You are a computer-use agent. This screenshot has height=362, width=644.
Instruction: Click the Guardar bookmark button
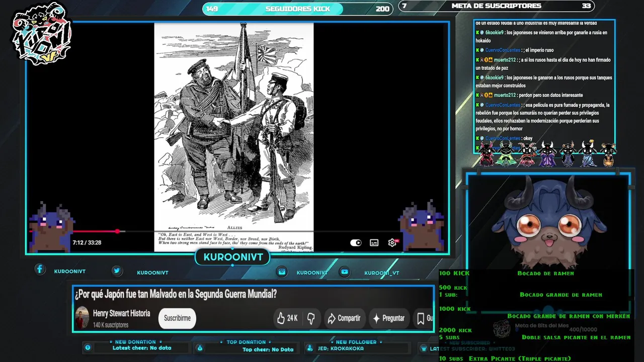(424, 318)
